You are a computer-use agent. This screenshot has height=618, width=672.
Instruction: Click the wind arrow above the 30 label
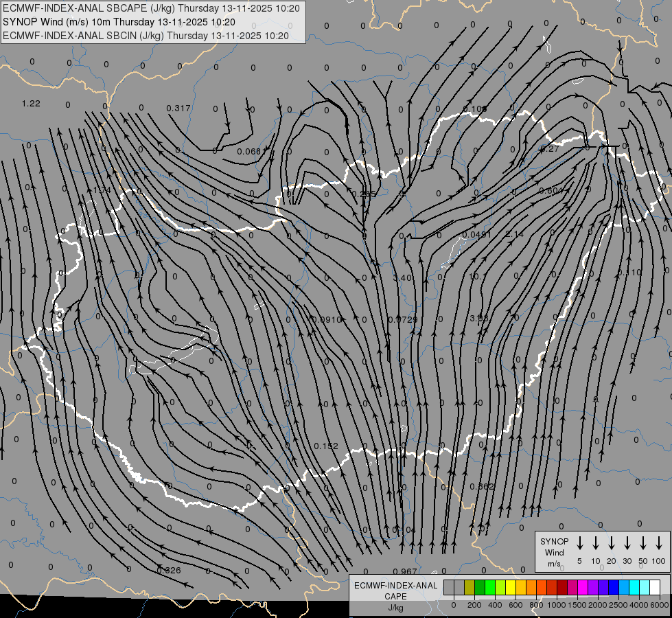click(x=627, y=543)
